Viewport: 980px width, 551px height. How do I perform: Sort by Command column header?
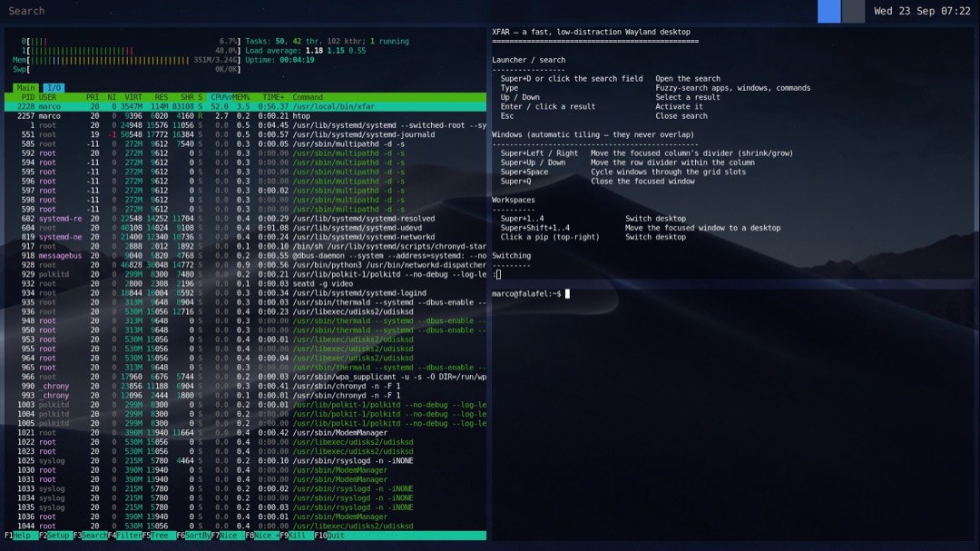click(308, 97)
